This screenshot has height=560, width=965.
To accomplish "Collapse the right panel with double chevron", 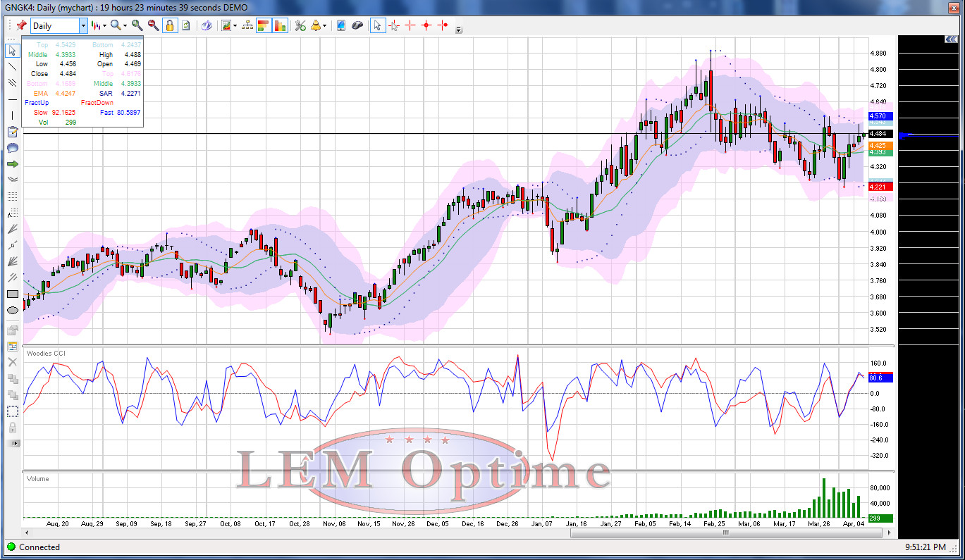I will (x=952, y=40).
